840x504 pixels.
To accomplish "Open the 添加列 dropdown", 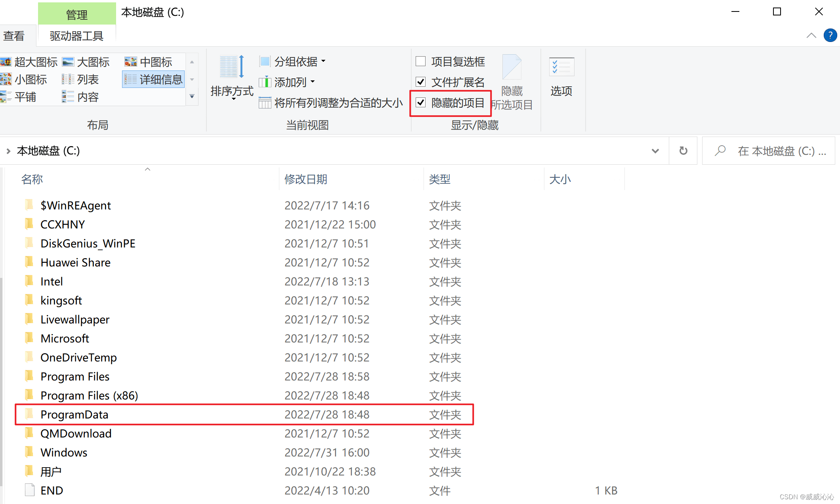I will tap(290, 82).
